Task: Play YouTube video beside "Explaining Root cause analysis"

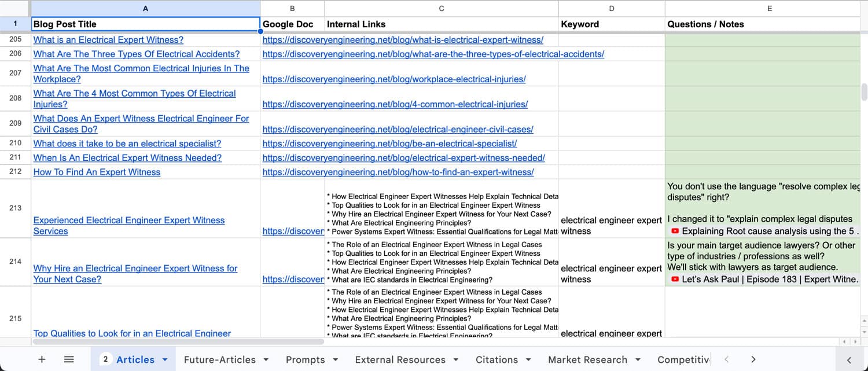Action: click(674, 231)
